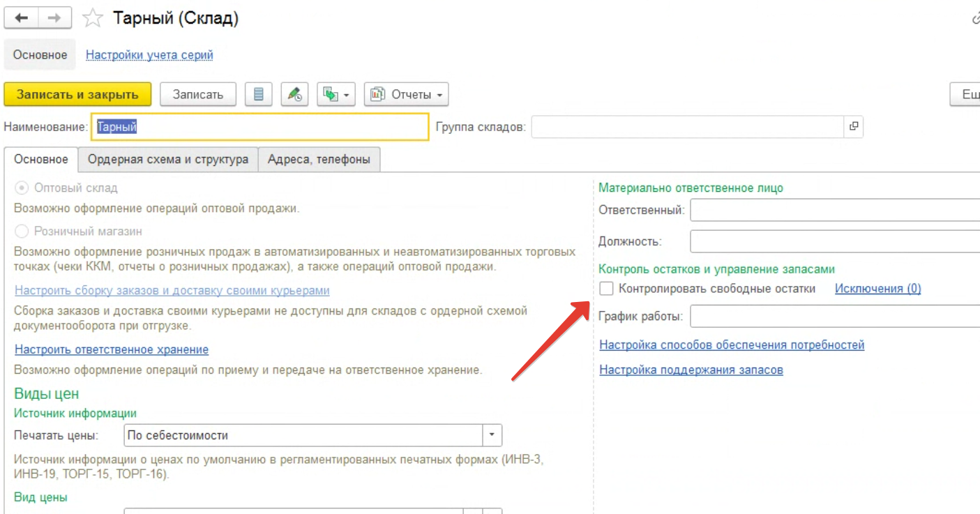
Task: Expand the create-based-on green icon dropdown
Action: [336, 94]
